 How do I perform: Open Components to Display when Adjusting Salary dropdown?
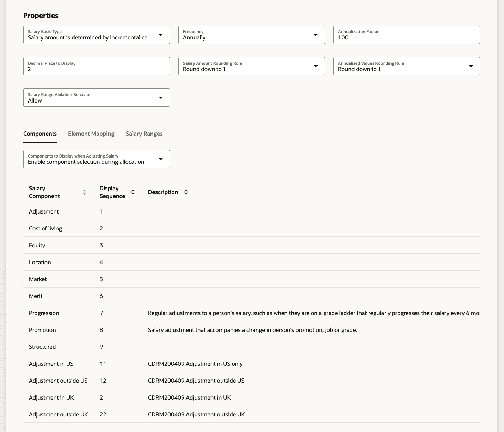(96, 159)
